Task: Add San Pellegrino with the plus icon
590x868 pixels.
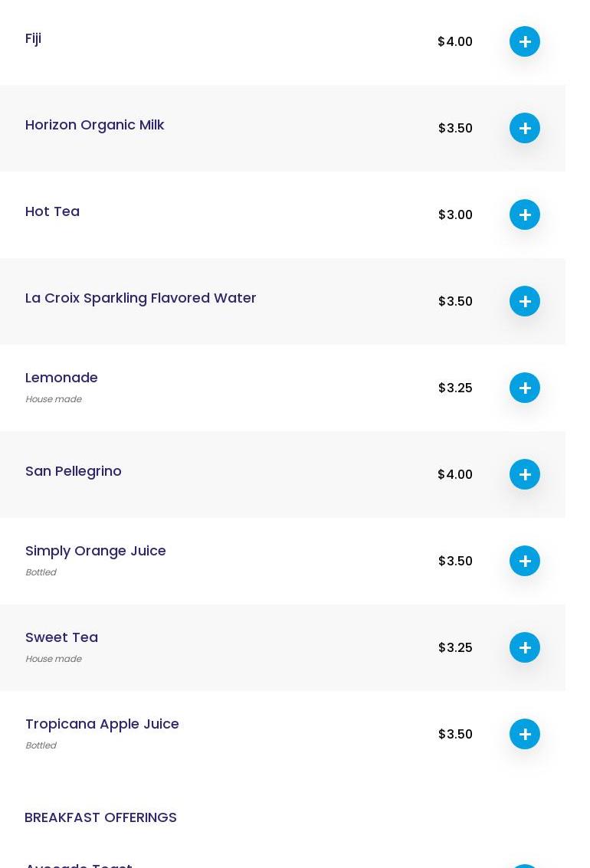Action: click(525, 474)
